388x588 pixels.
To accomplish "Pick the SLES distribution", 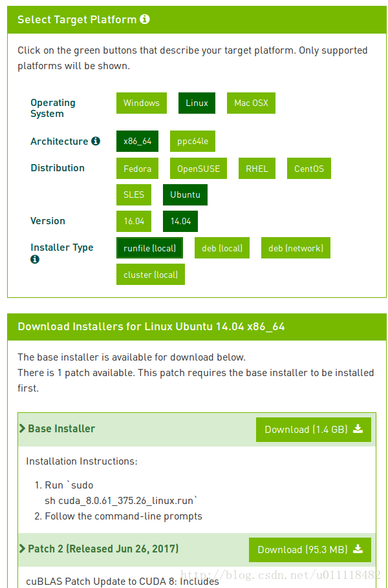I will [x=134, y=194].
